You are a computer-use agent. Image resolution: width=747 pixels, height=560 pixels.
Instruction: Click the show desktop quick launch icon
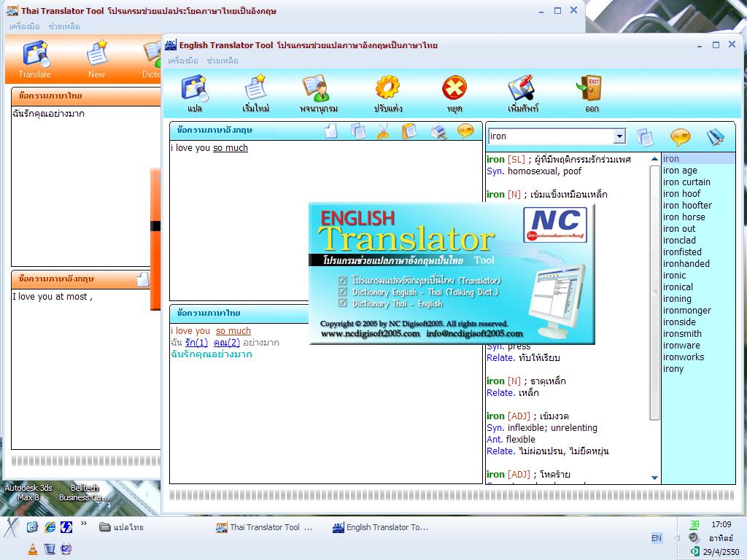click(x=32, y=526)
